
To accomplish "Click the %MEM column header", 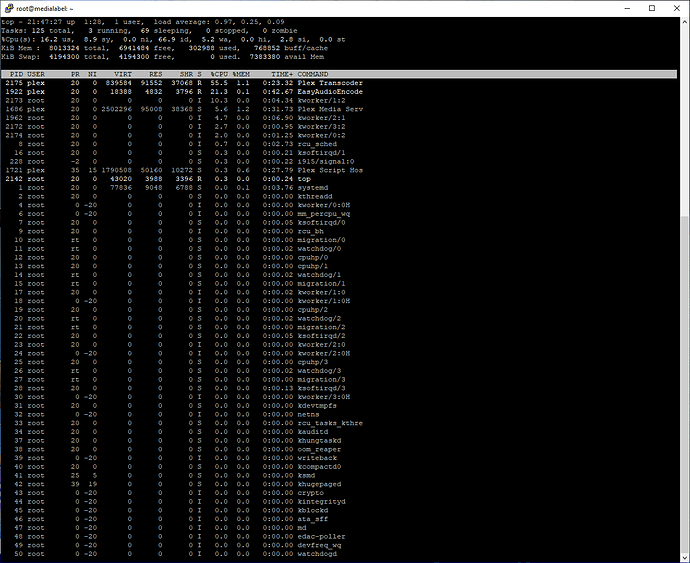I will click(x=241, y=74).
